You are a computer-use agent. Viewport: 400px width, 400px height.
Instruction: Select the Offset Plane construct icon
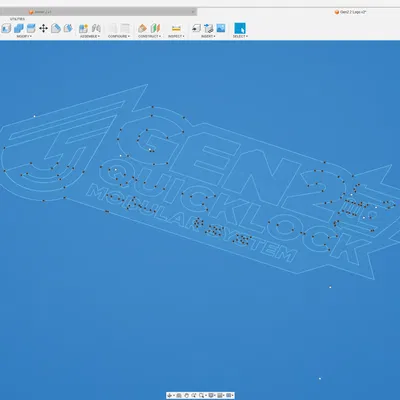point(143,28)
